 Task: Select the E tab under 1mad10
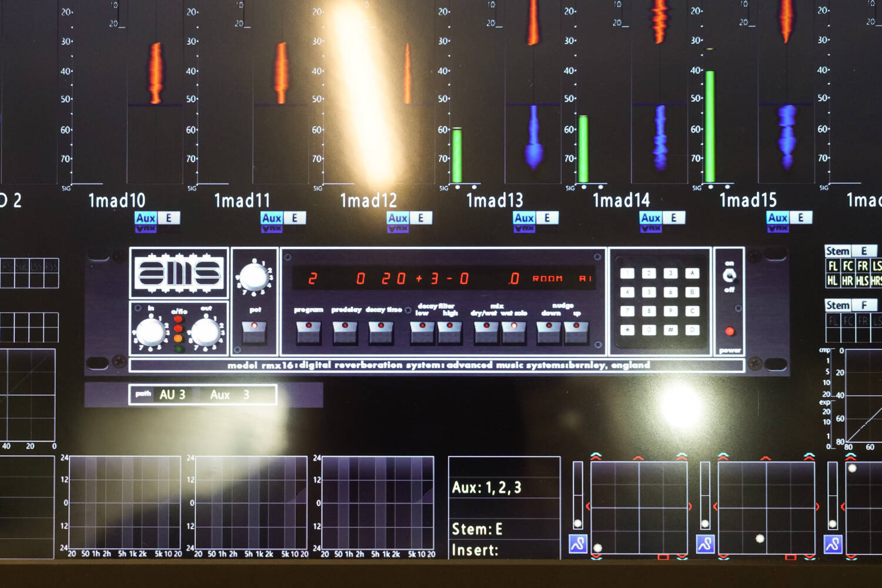coord(169,218)
